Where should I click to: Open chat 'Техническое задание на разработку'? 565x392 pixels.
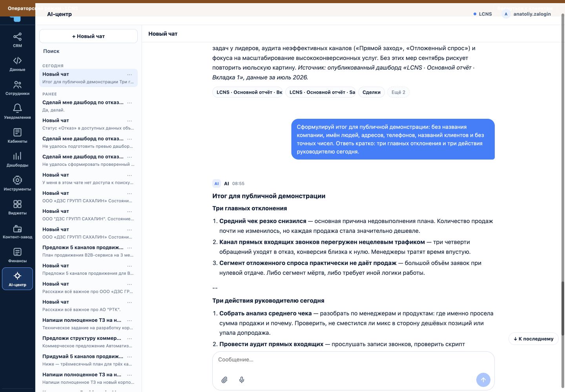88,324
